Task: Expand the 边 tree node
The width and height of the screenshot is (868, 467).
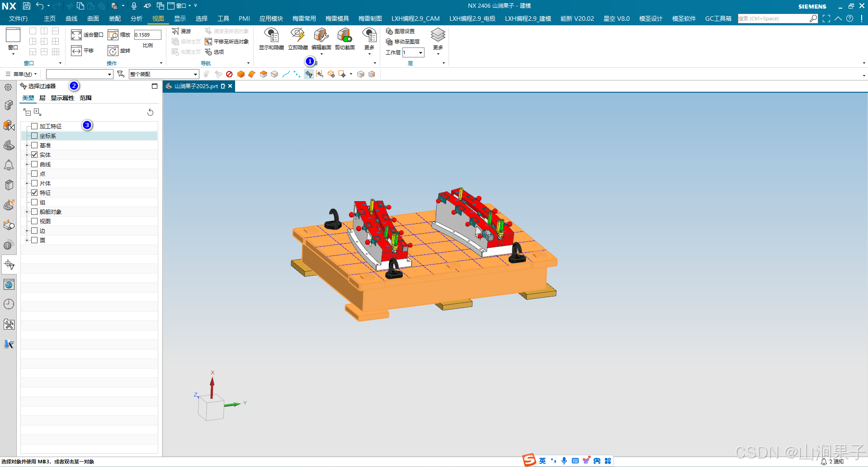Action: coord(27,231)
